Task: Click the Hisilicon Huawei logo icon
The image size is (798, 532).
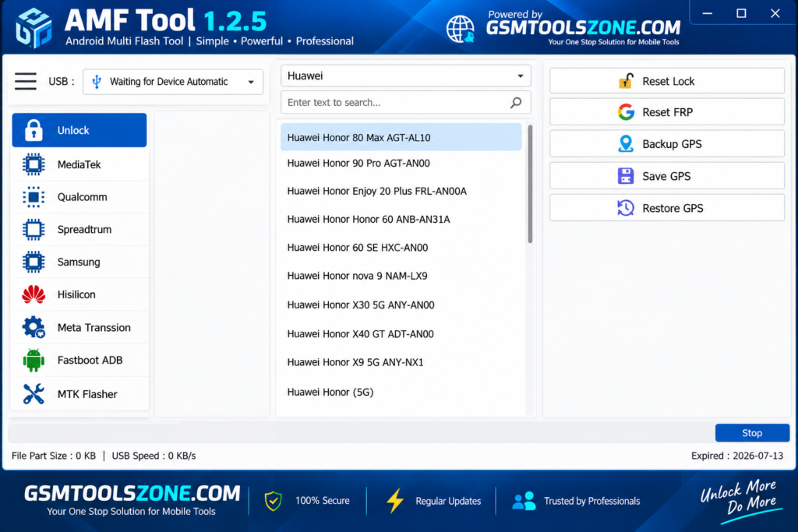Action: (34, 294)
